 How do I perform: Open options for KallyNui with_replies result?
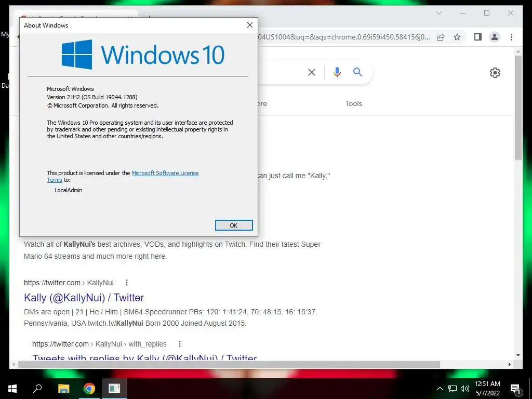pos(179,344)
